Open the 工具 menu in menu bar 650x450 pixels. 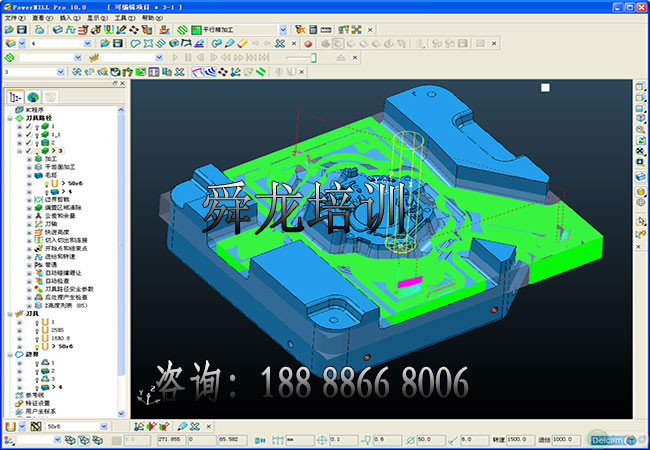point(125,18)
